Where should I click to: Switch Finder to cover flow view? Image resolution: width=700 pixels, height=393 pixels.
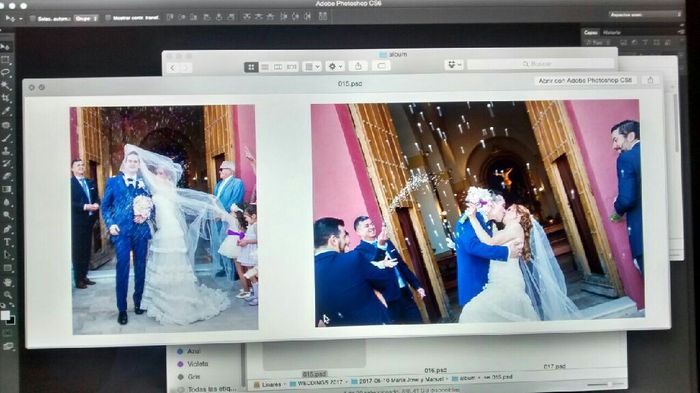292,67
